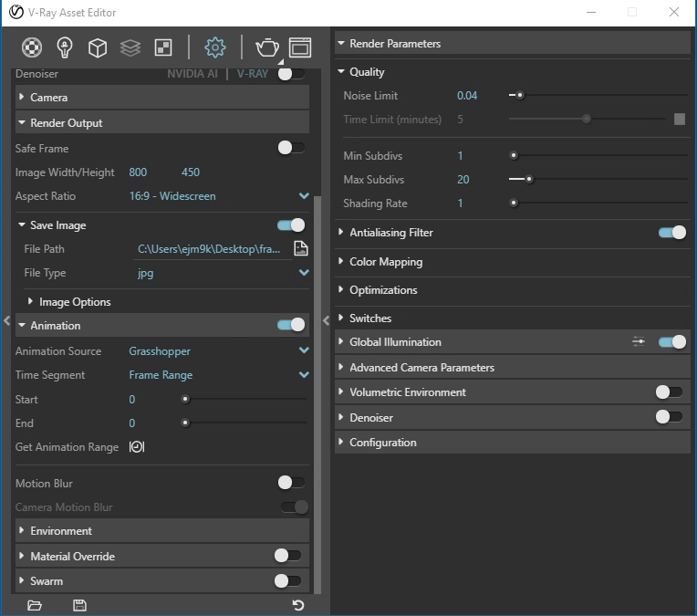The image size is (697, 616).
Task: Open Global Illumination advanced sliders icon
Action: click(x=639, y=341)
